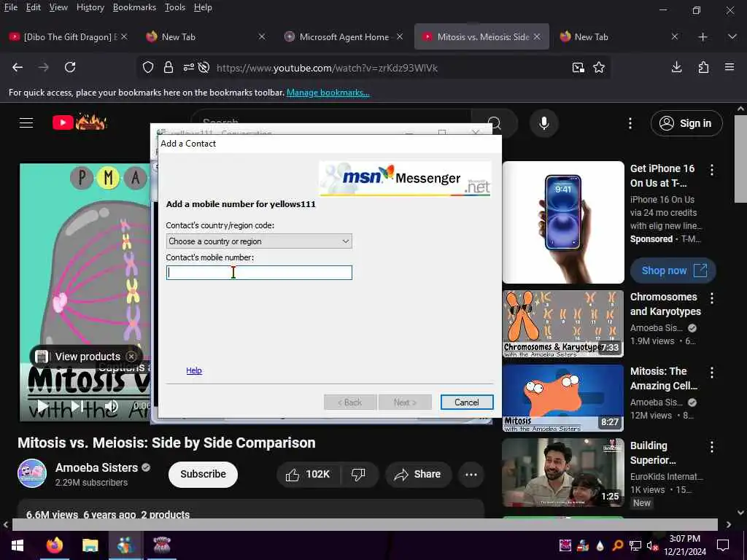The width and height of the screenshot is (747, 560).
Task: Open the Chromosomes & Karyotypes thumbnail
Action: click(562, 324)
